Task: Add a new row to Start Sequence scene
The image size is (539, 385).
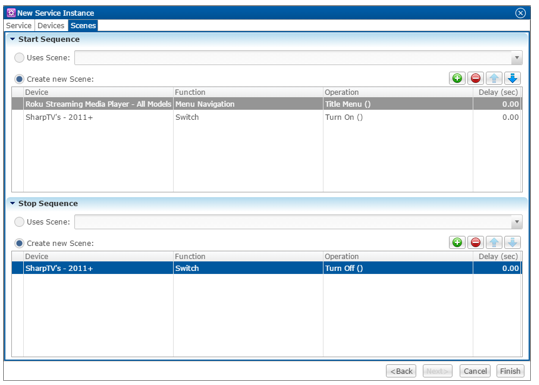Action: pyautogui.click(x=457, y=78)
